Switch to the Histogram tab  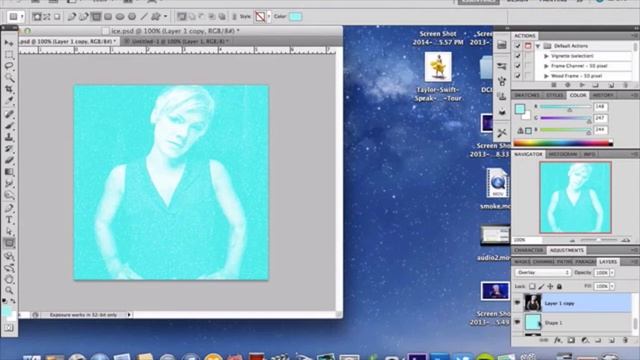[x=563, y=154]
